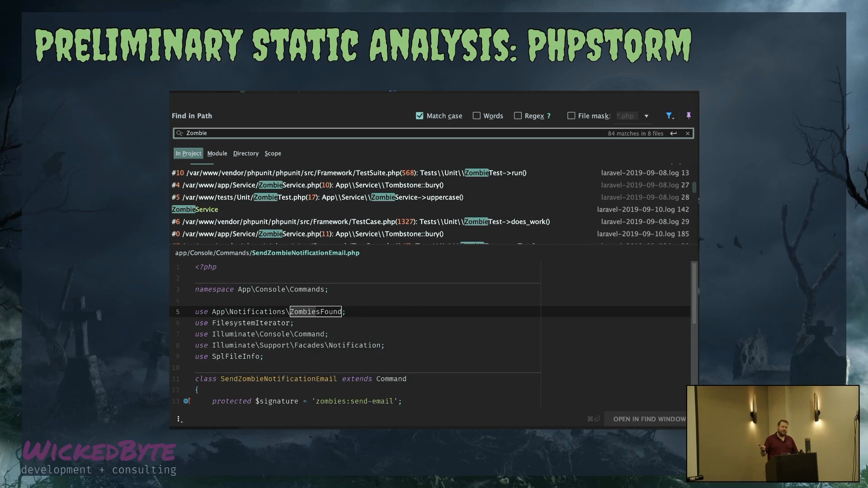Screen dimensions: 868x488
Task: Clear the Zombie search text
Action: [x=688, y=133]
